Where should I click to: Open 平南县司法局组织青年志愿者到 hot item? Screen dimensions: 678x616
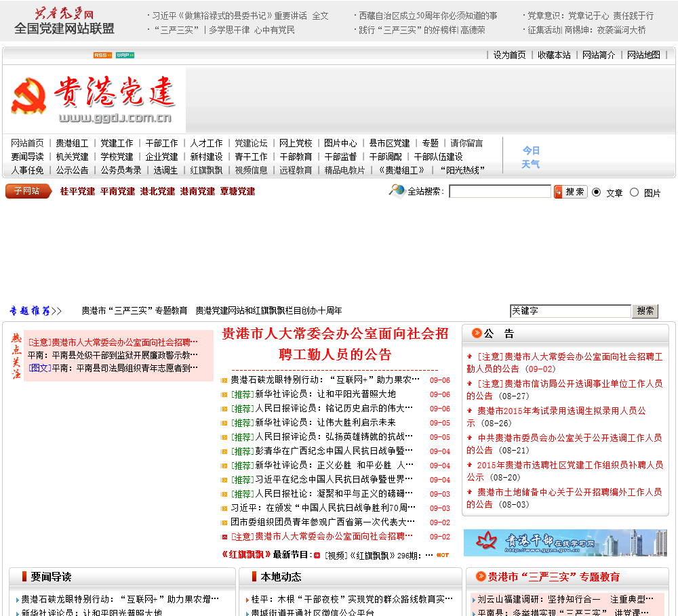click(125, 368)
